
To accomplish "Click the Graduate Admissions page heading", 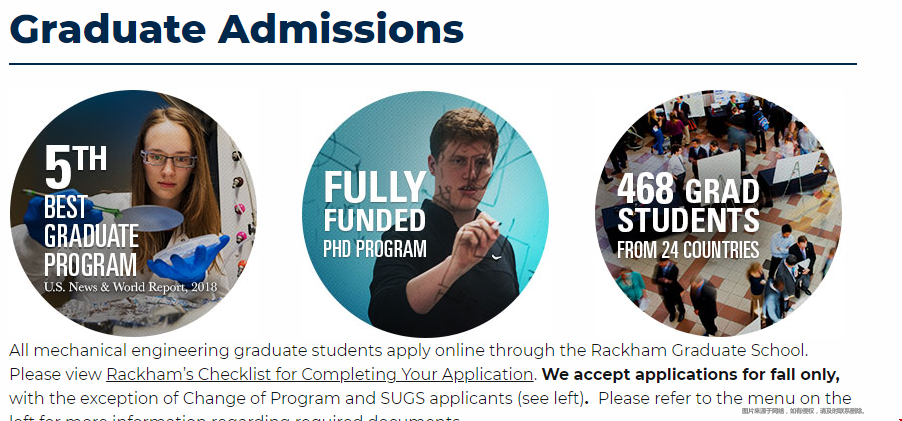I will click(236, 28).
